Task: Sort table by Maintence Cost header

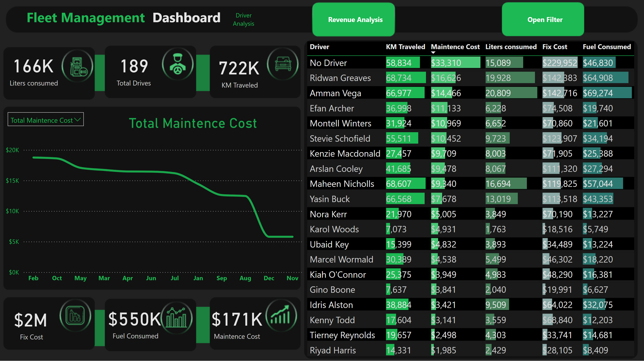Action: (x=455, y=47)
